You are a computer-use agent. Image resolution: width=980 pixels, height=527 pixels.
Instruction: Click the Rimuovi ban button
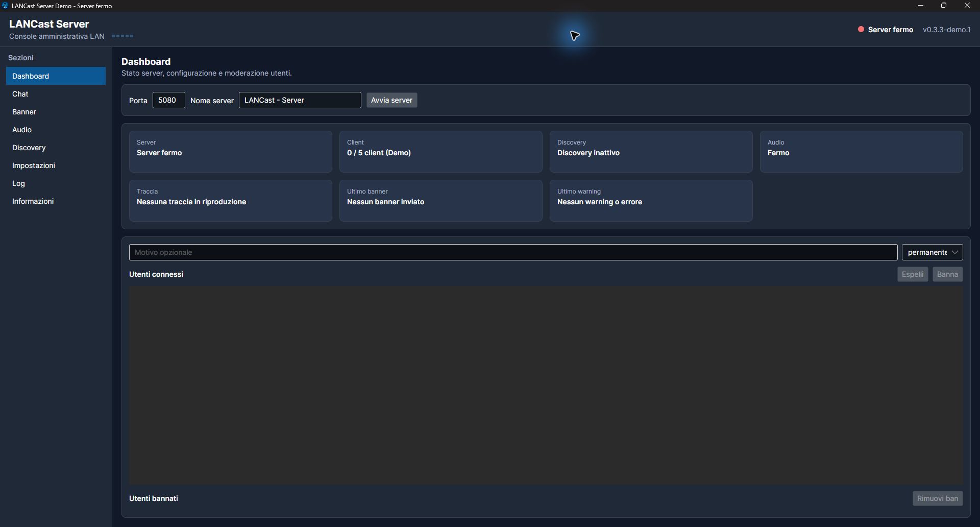(x=938, y=498)
